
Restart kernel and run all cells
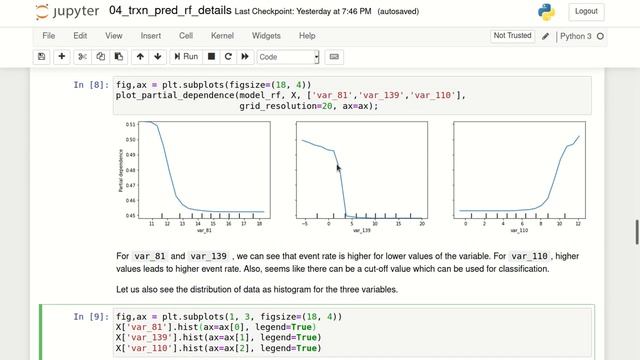click(245, 57)
